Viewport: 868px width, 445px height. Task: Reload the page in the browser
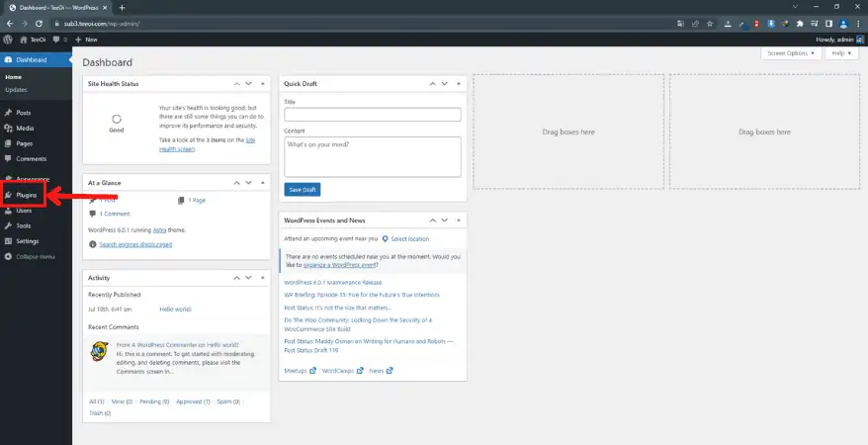pos(39,24)
